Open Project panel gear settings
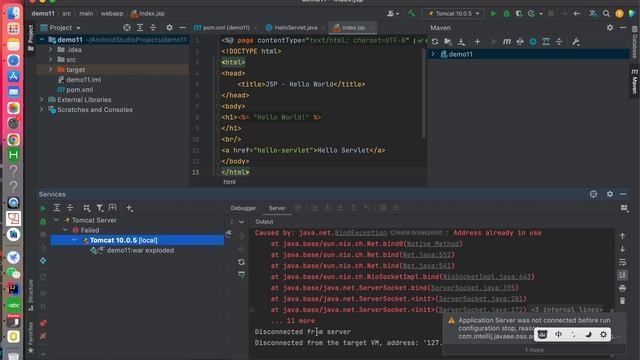 click(169, 28)
